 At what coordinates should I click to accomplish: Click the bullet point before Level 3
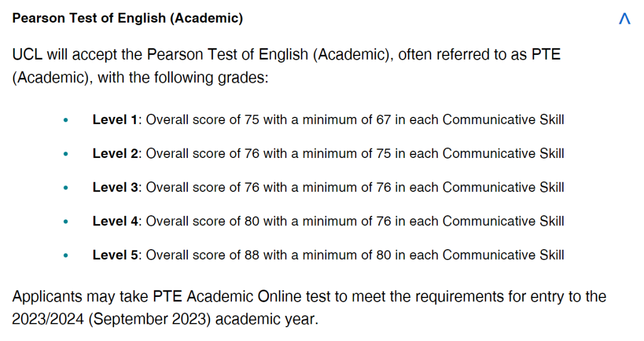point(66,188)
